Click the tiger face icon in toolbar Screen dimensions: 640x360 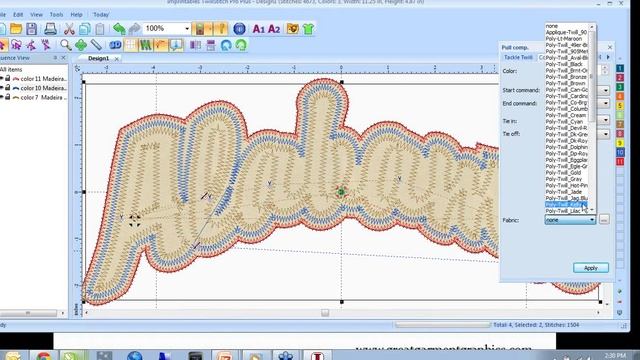coord(293,29)
